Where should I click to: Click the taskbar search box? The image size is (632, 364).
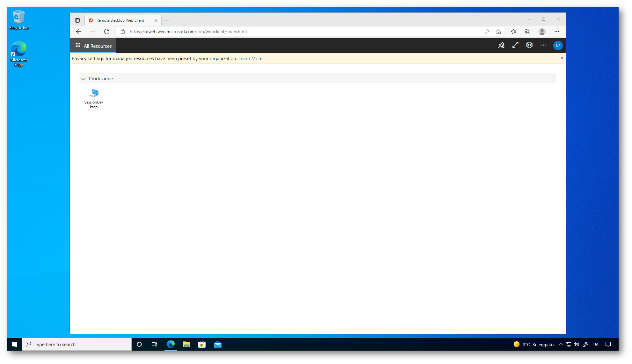(77, 344)
